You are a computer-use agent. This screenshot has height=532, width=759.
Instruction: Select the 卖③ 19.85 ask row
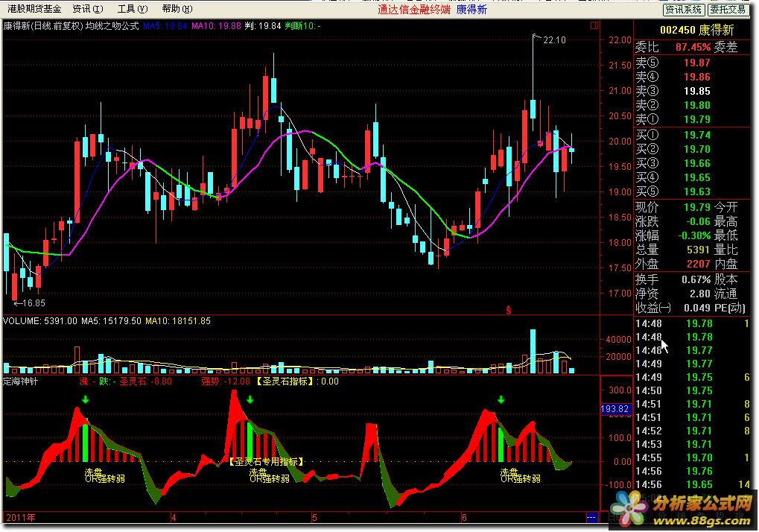coord(692,91)
